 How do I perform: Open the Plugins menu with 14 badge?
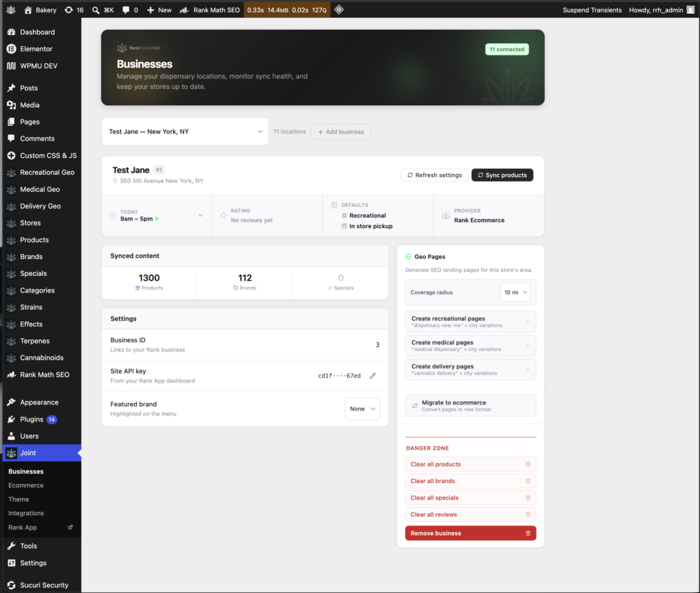click(x=31, y=419)
